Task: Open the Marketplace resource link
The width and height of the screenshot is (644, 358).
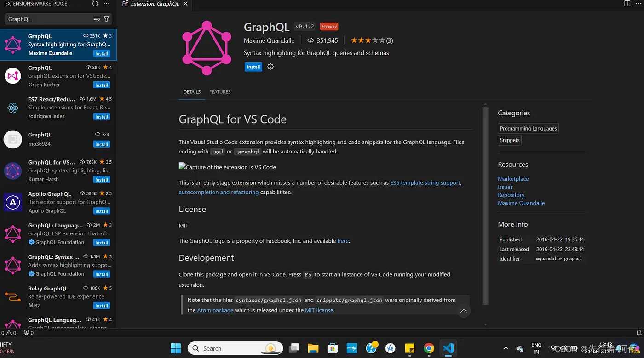Action: [x=513, y=178]
